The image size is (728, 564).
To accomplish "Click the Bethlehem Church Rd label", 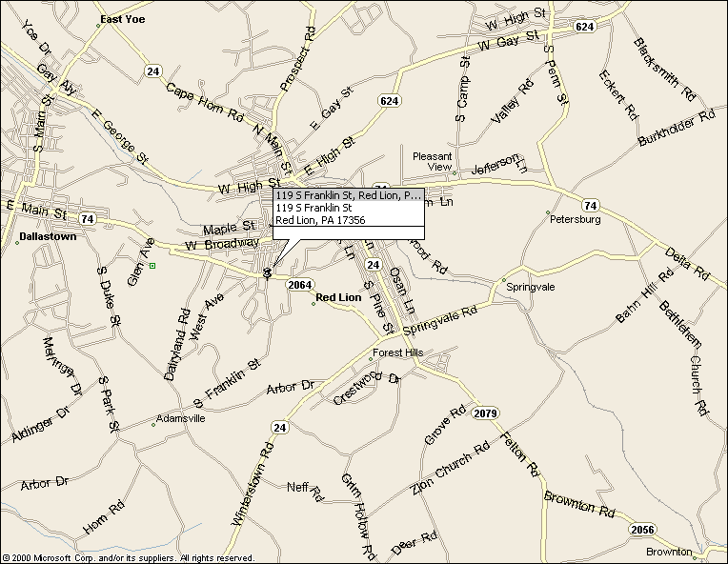I will pos(684,357).
